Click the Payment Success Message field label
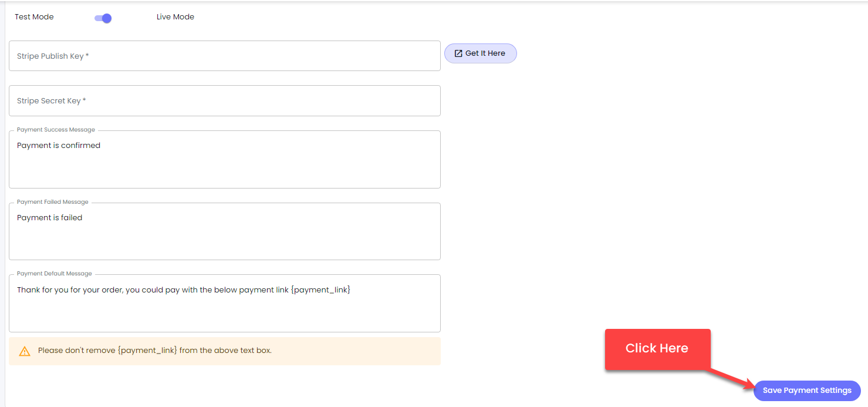This screenshot has height=407, width=868. pos(56,130)
